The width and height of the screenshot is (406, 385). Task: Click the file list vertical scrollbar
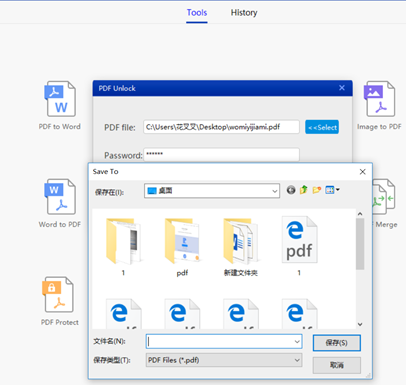click(x=360, y=269)
